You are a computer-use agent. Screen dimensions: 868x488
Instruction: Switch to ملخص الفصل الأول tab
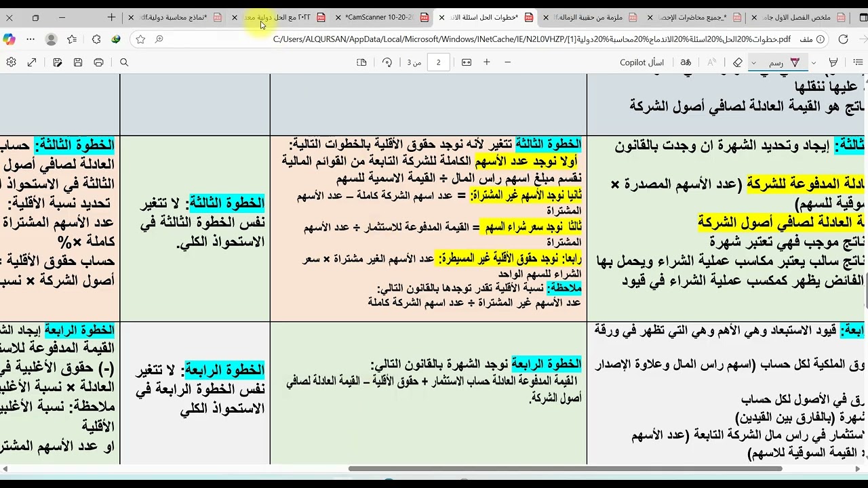[x=800, y=17]
